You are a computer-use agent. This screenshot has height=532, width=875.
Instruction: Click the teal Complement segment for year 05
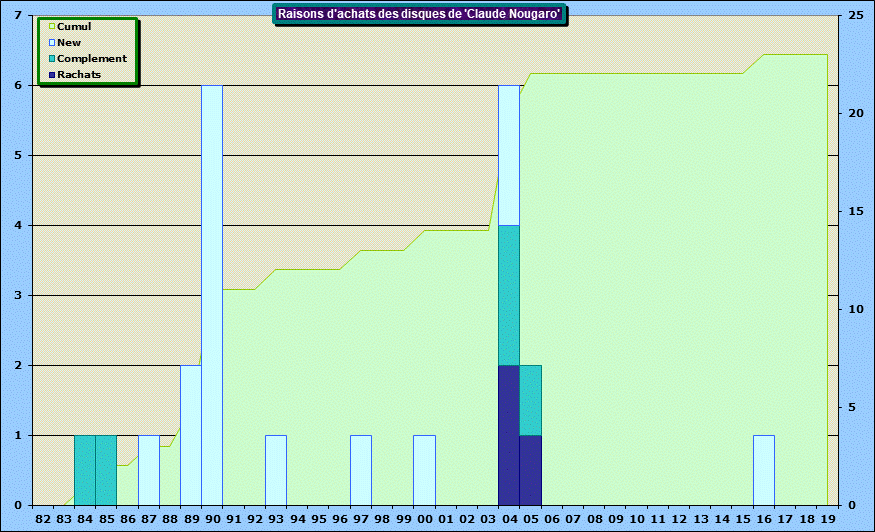click(x=531, y=400)
